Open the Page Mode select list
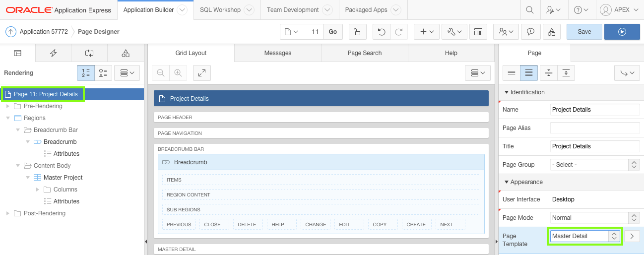Screen dimensions: 644x255 pyautogui.click(x=595, y=218)
